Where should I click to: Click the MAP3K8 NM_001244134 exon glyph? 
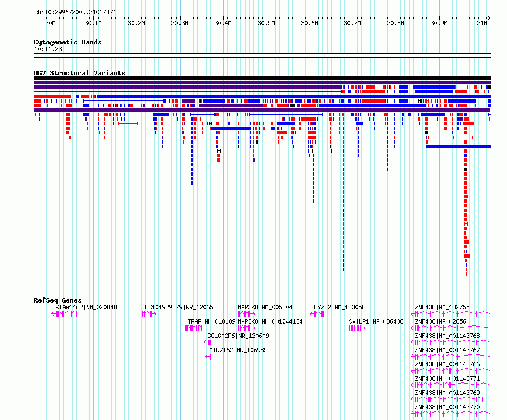[247, 328]
